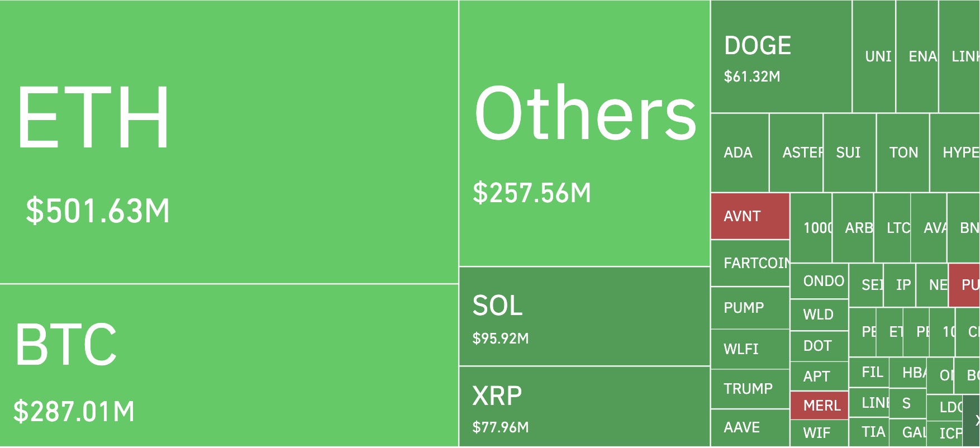Click the DOGE $61.32M tile
Viewport: 980px width, 448px height.
coord(781,57)
